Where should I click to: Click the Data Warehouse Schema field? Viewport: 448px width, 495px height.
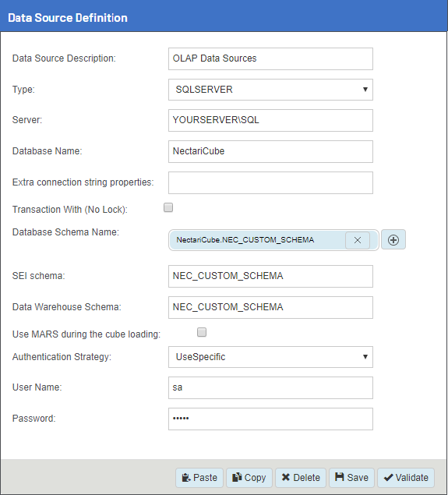(x=270, y=307)
